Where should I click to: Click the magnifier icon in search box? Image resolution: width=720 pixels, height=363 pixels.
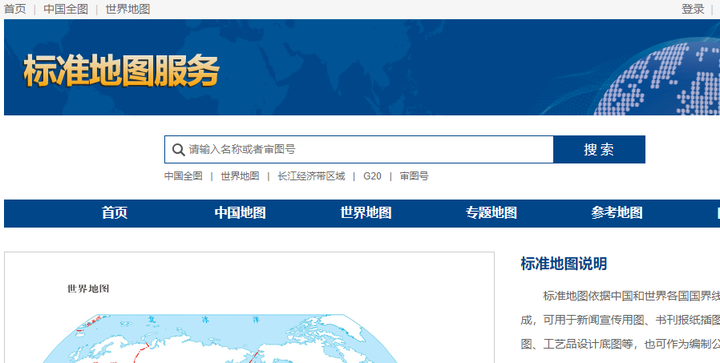pyautogui.click(x=179, y=150)
